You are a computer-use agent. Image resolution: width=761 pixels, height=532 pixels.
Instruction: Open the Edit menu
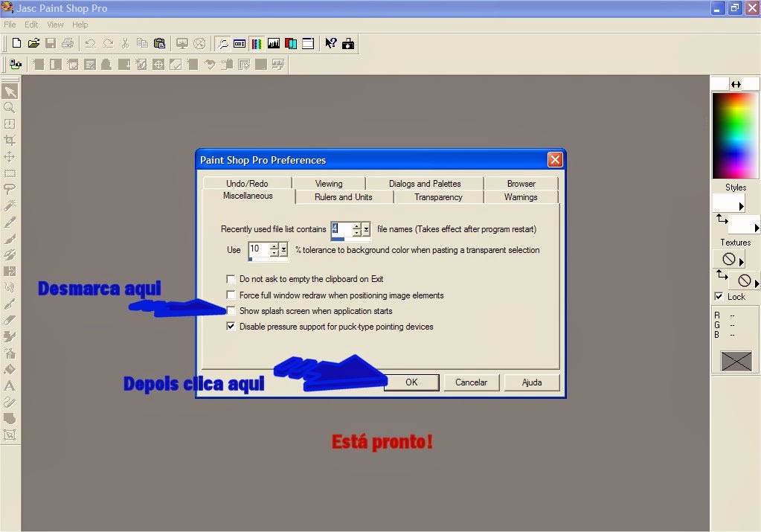pos(31,25)
